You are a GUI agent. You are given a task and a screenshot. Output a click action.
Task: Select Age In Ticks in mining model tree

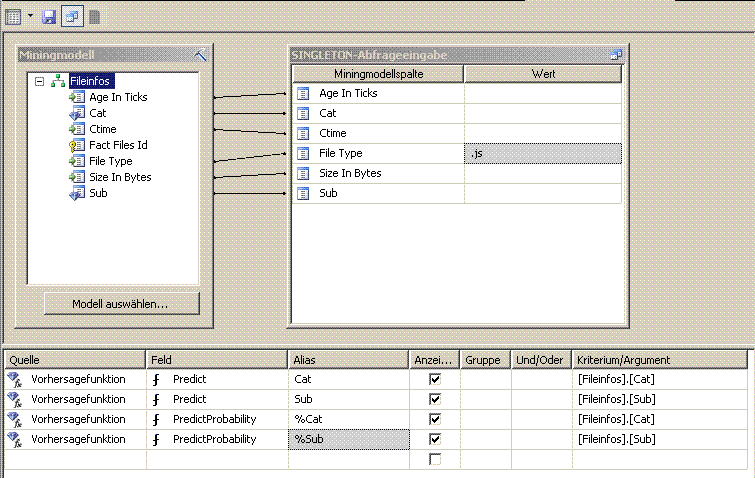[118, 97]
